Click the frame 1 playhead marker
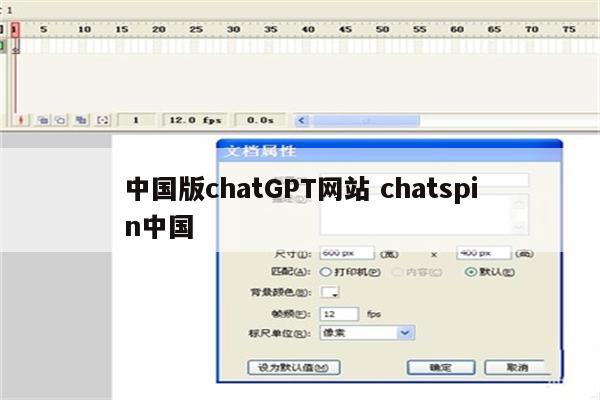600x400 pixels. tap(15, 30)
